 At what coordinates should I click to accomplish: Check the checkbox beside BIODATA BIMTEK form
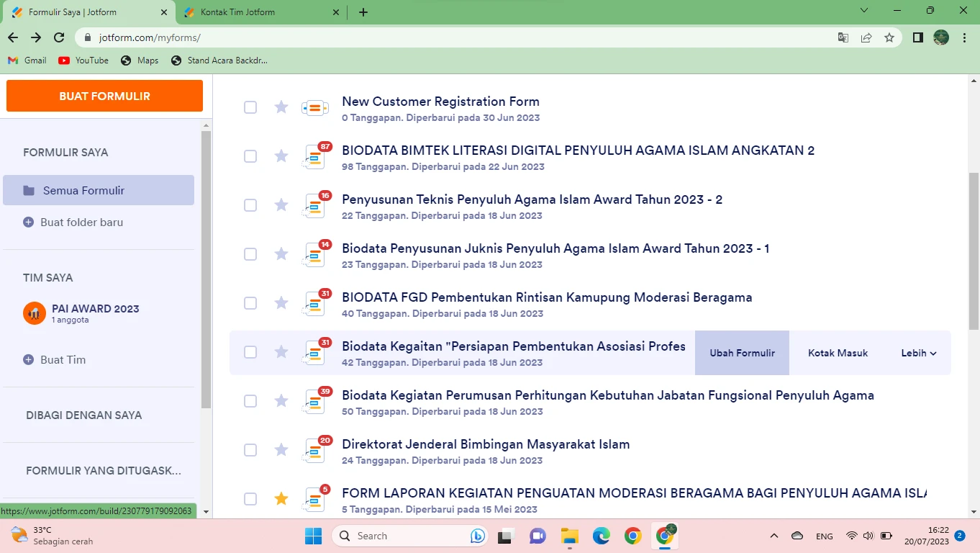pyautogui.click(x=250, y=156)
